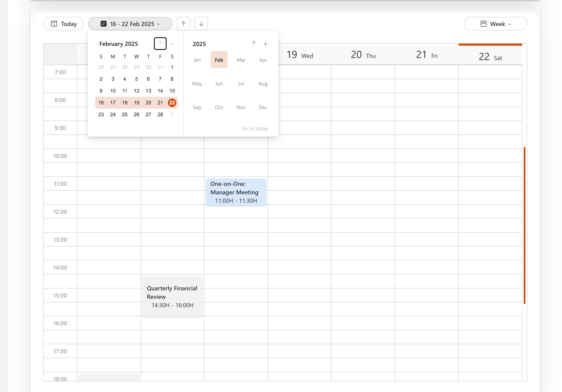Open the Week view dropdown
Viewport: 562px width, 392px height.
click(x=495, y=24)
